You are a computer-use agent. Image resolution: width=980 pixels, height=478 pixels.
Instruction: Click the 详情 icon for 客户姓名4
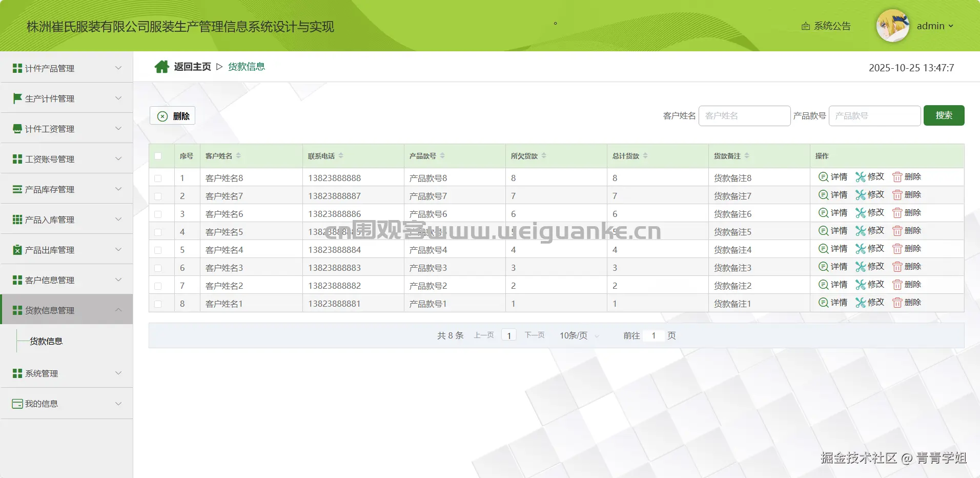coord(823,249)
